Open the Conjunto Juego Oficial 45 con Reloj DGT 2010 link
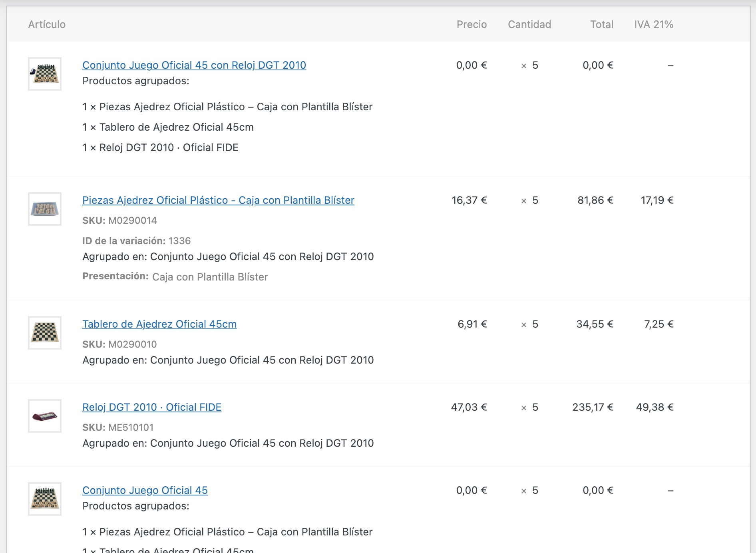 (x=194, y=65)
